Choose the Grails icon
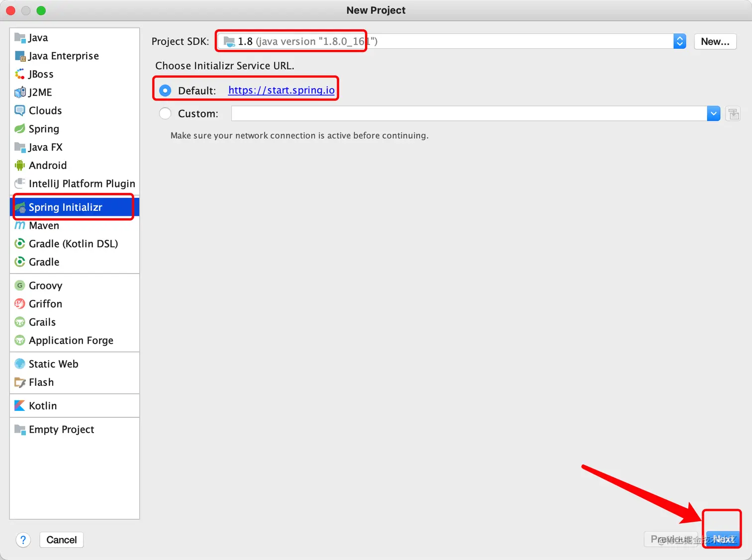The width and height of the screenshot is (752, 560). pyautogui.click(x=20, y=322)
